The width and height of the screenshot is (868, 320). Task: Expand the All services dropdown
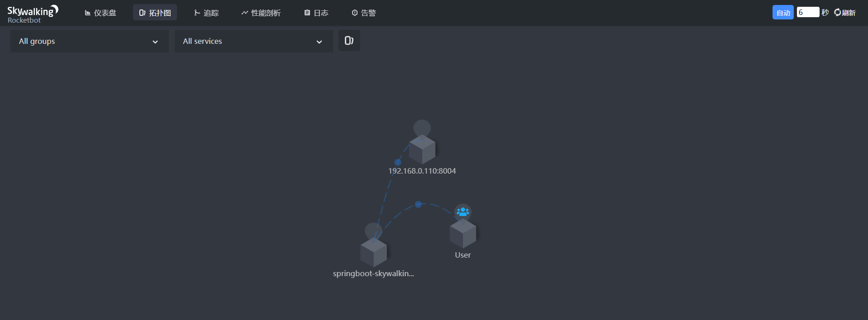(x=254, y=41)
